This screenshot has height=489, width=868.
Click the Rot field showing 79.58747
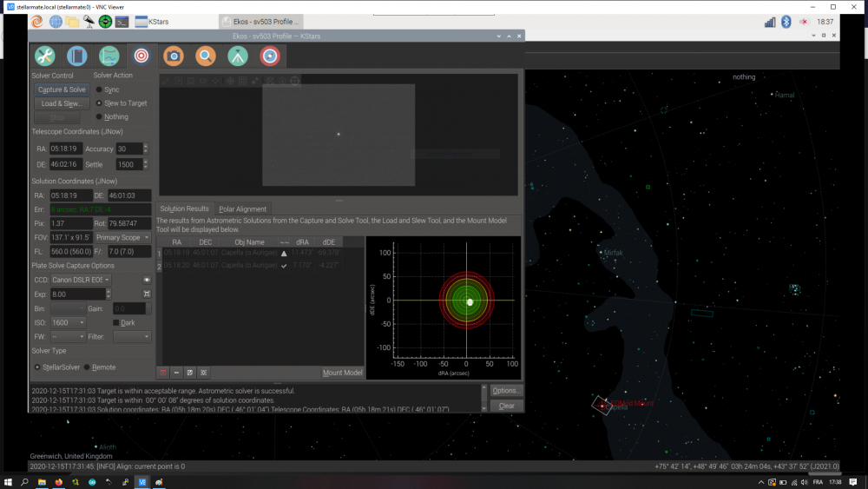129,223
